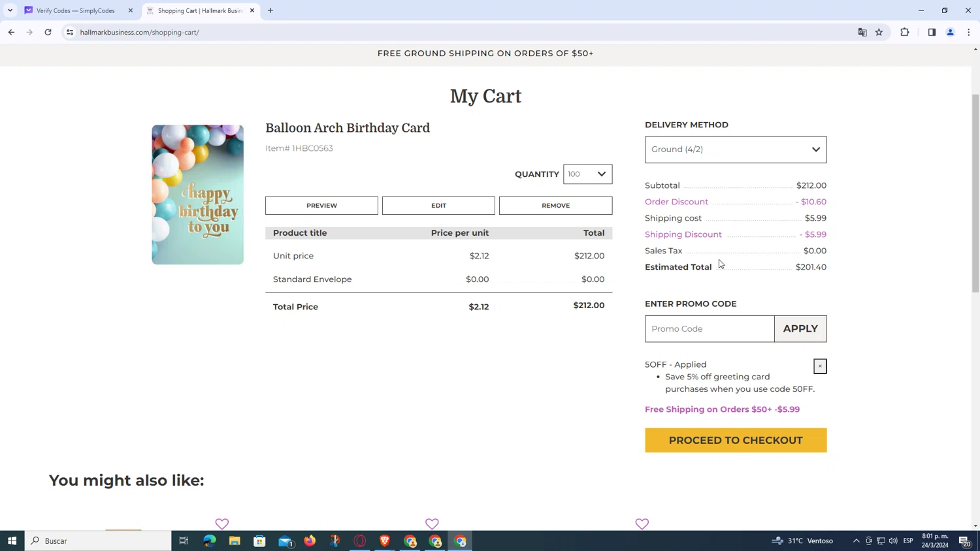Favorite the last recommended product heart
This screenshot has height=551, width=980.
[x=642, y=524]
